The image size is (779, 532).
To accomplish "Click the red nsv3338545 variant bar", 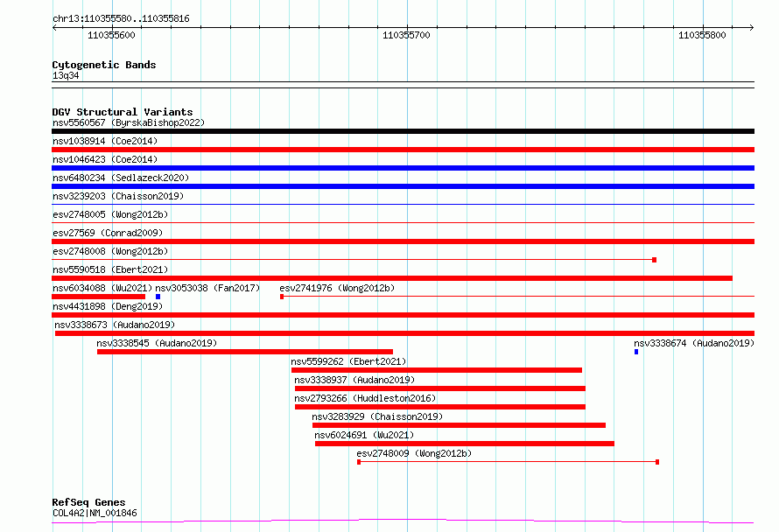I will pyautogui.click(x=245, y=352).
